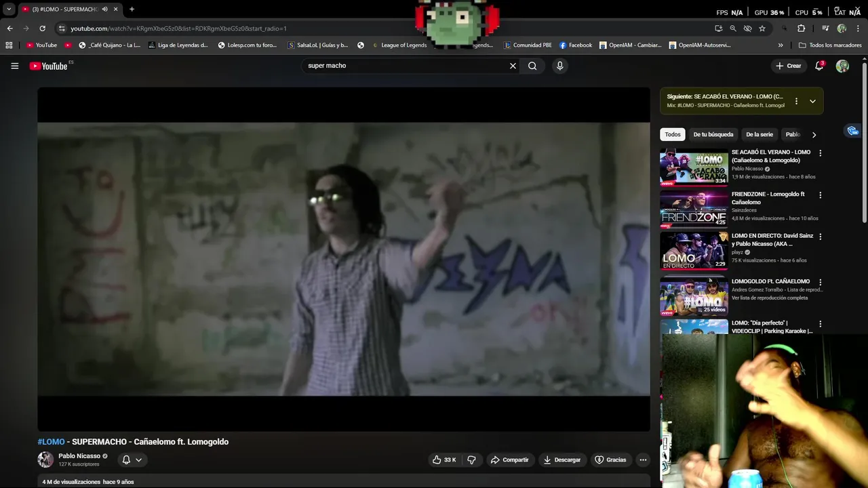
Task: Open the YouTube bookmark
Action: pos(41,45)
